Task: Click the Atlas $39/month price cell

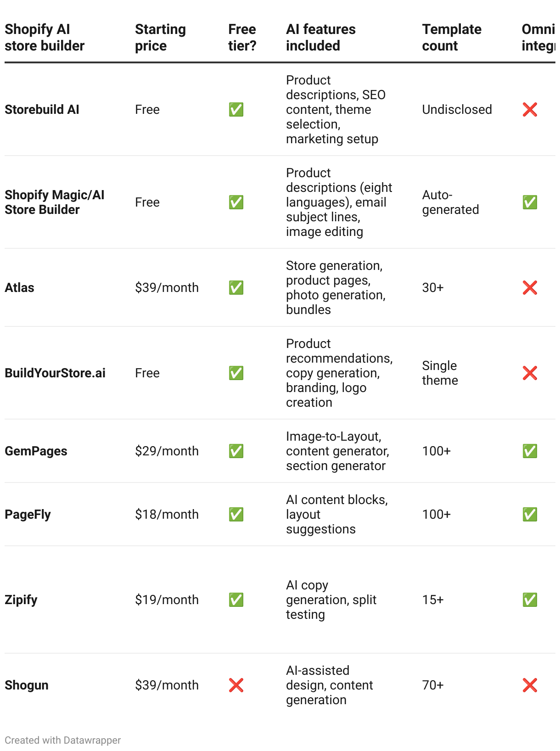Action: pos(167,288)
